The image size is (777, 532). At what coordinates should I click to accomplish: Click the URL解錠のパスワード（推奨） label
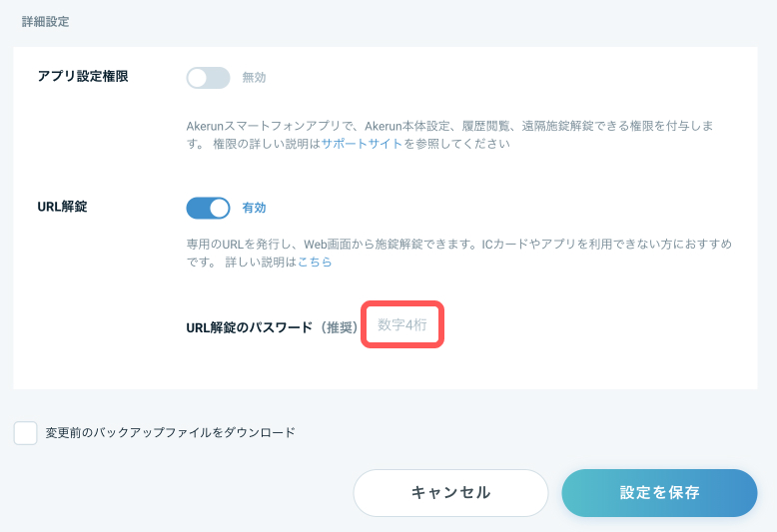tap(272, 327)
